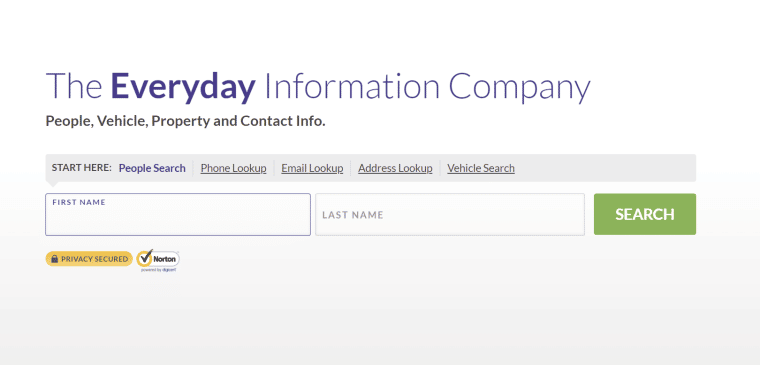Click the START HERE label
760x365 pixels.
[x=81, y=168]
